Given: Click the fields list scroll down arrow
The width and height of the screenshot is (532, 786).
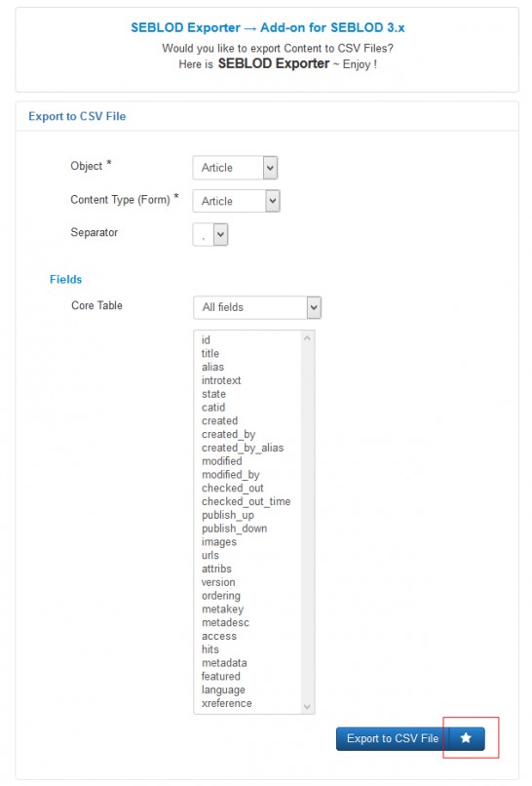Looking at the screenshot, I should pos(307,706).
